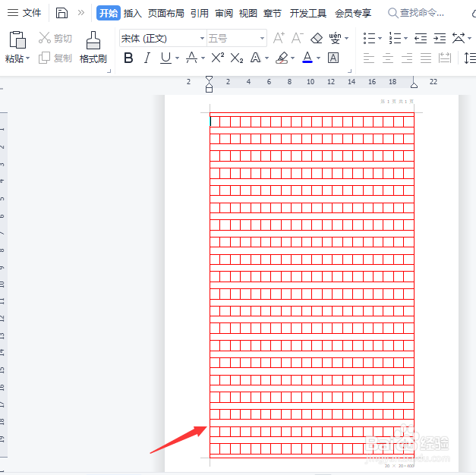
Task: Expand the text effects dropdown arrow
Action: click(x=266, y=58)
